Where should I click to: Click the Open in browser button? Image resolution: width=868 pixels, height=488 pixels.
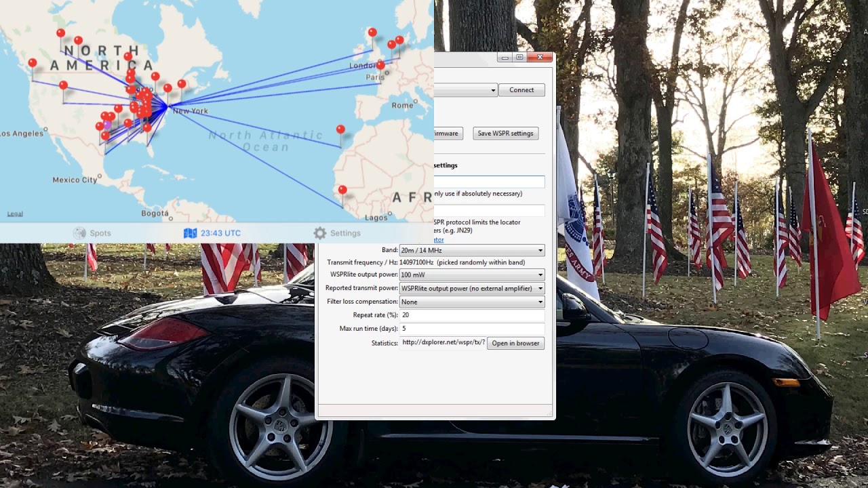(x=515, y=344)
